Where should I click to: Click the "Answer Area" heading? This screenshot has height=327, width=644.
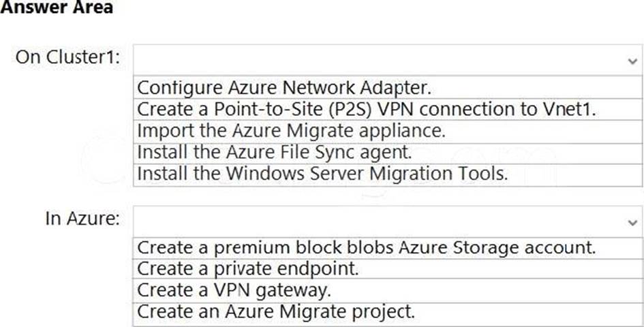click(56, 8)
